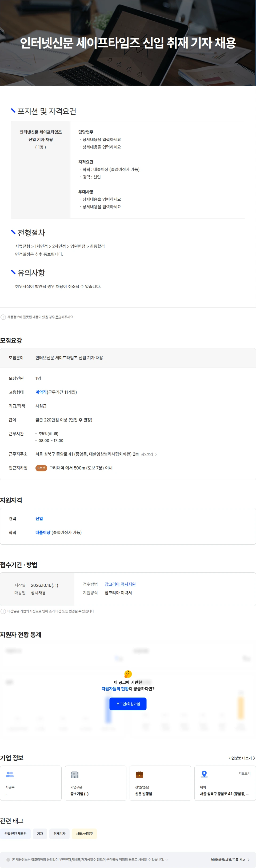Select the 취재기자 tag
Screen dimensions: 256x868
pos(60,834)
